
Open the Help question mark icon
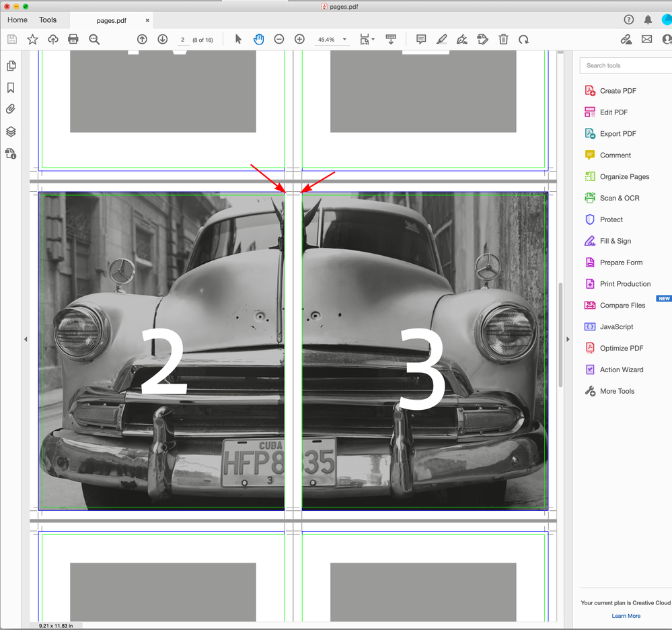click(x=629, y=20)
